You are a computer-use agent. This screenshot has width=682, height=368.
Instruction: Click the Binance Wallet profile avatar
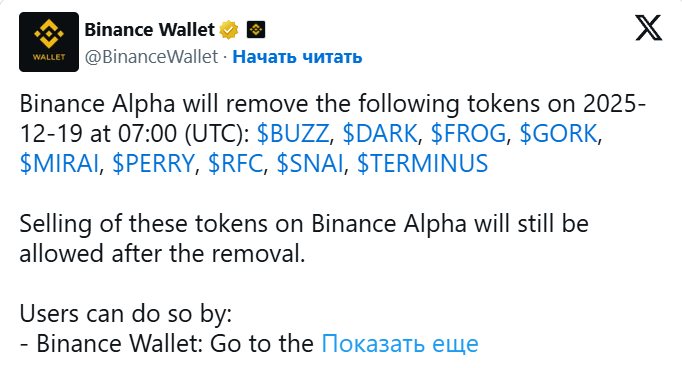pos(49,42)
